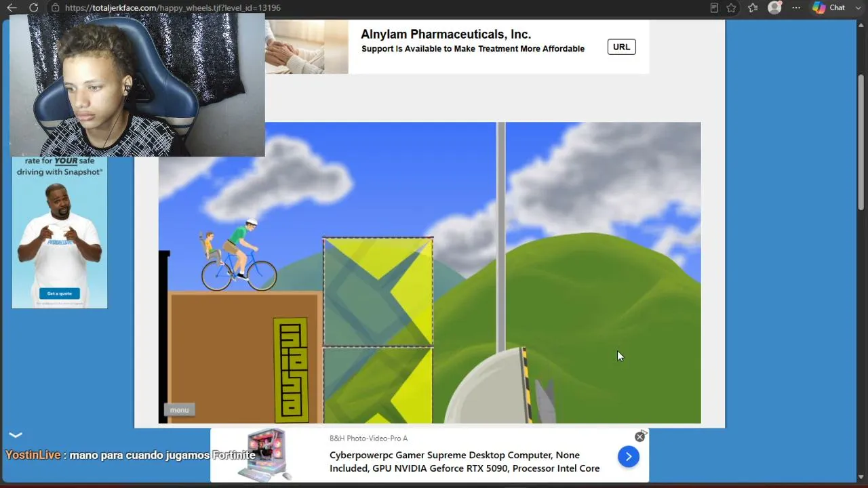Bookmark this page with the star icon

(731, 7)
